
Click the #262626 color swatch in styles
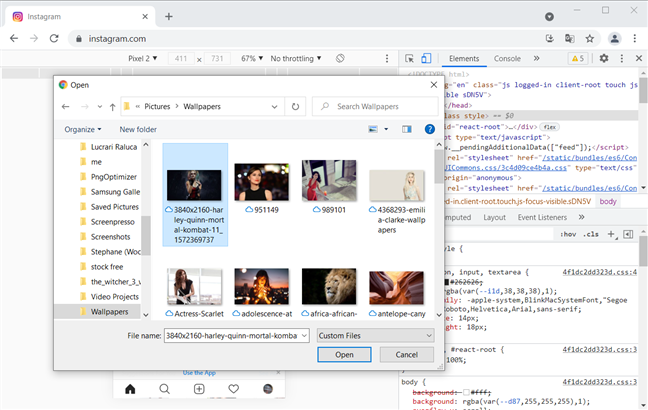(x=448, y=281)
